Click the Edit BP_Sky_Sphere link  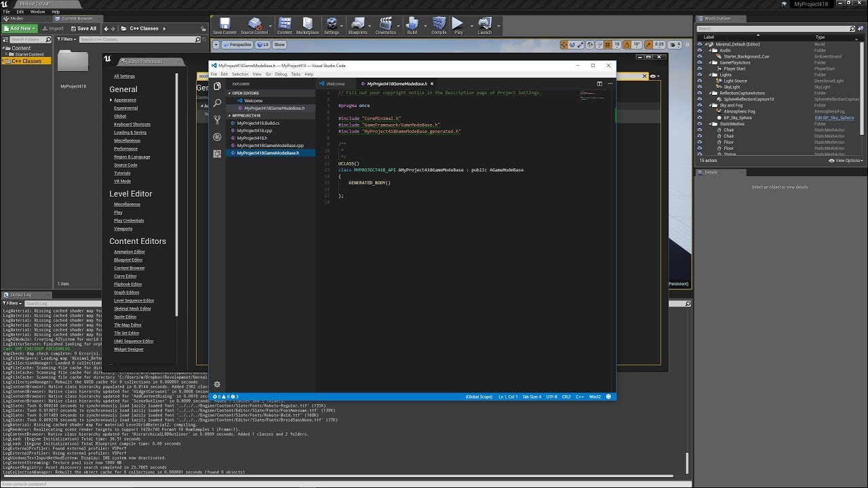click(x=834, y=117)
